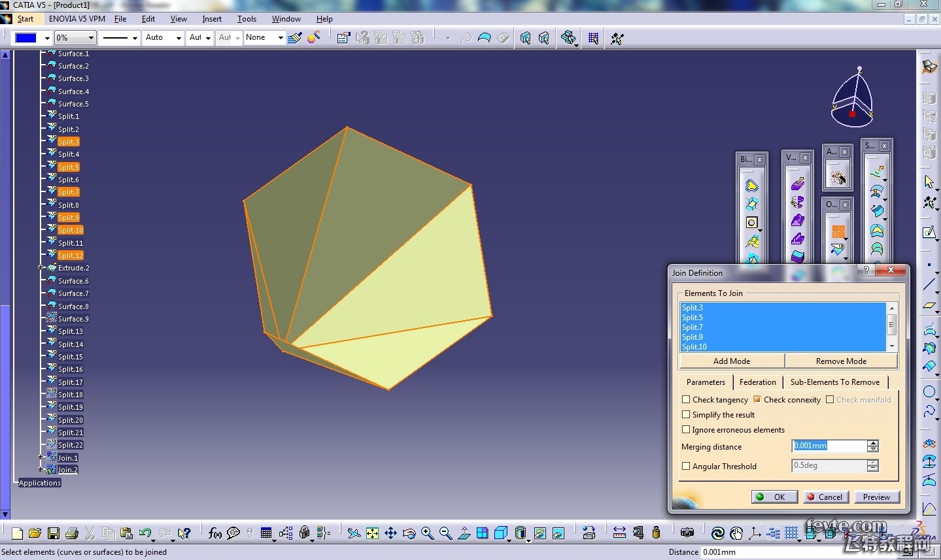Open the Insert menu
This screenshot has height=560, width=941.
[212, 19]
